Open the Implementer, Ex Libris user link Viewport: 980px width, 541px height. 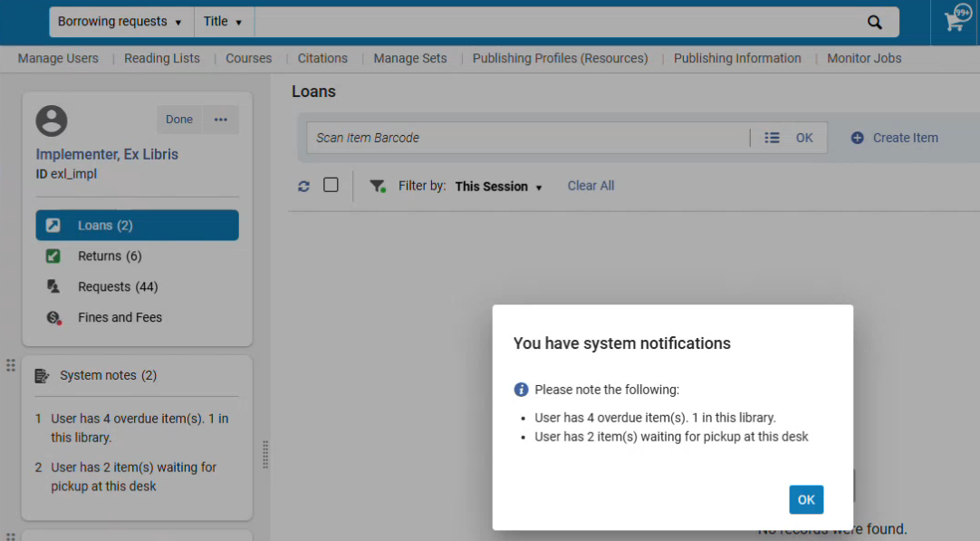(107, 154)
